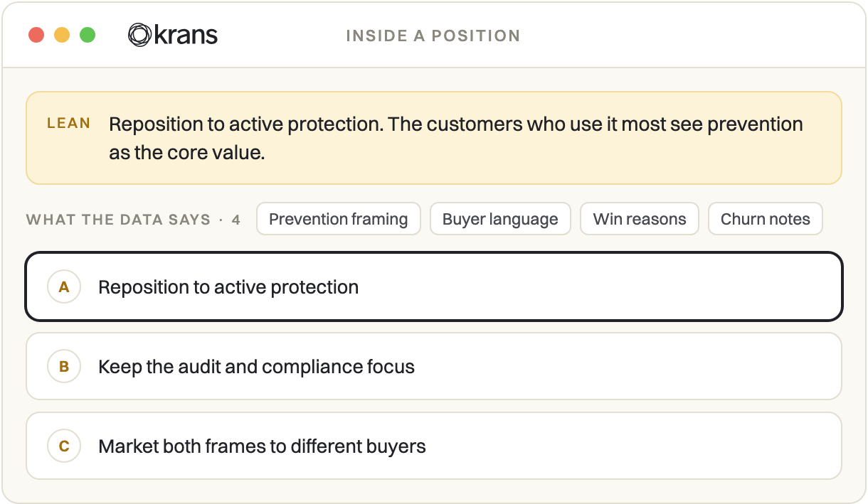
Task: Select option B Keep the audit and compliance focus
Action: pyautogui.click(x=434, y=367)
